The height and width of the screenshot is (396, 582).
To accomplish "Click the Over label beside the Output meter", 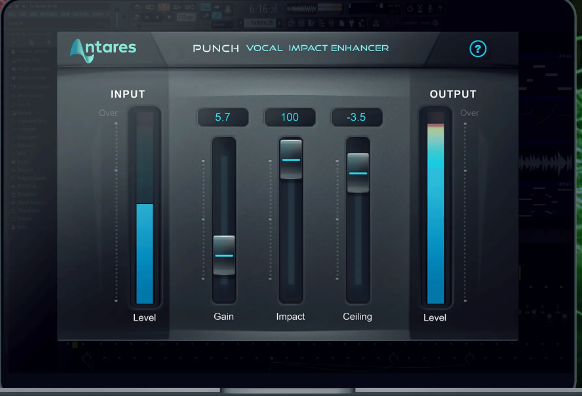I will tap(470, 113).
